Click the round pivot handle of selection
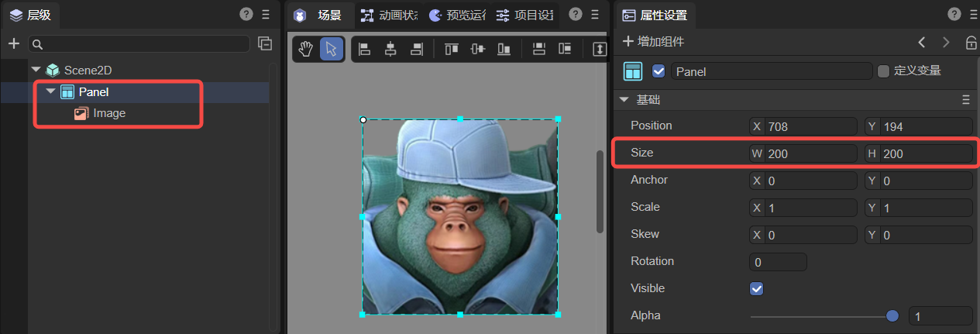980x334 pixels. coord(363,119)
